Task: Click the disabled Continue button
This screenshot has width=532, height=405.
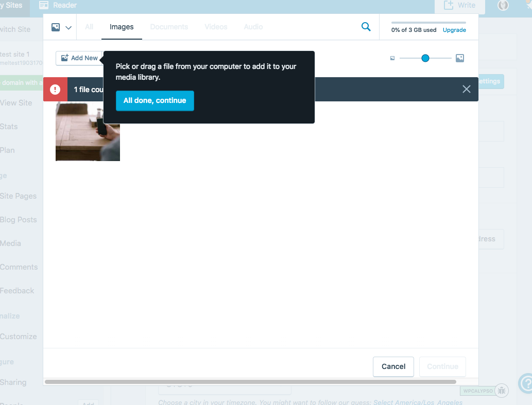Action: pyautogui.click(x=442, y=366)
